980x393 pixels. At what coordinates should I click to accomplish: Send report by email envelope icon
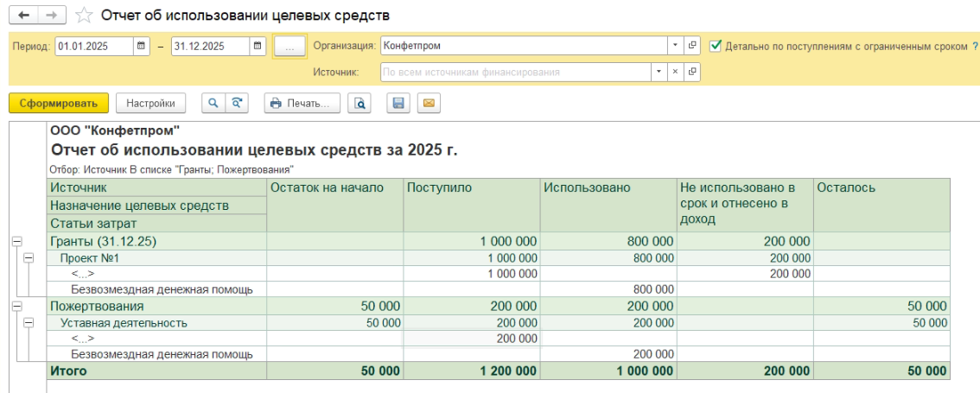427,104
